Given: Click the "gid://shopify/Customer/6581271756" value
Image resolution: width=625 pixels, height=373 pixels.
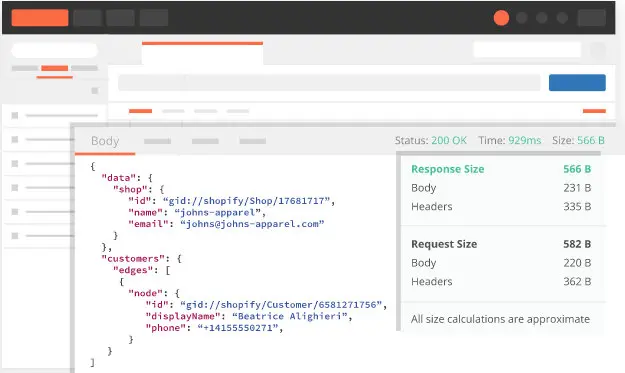Looking at the screenshot, I should pos(281,305).
